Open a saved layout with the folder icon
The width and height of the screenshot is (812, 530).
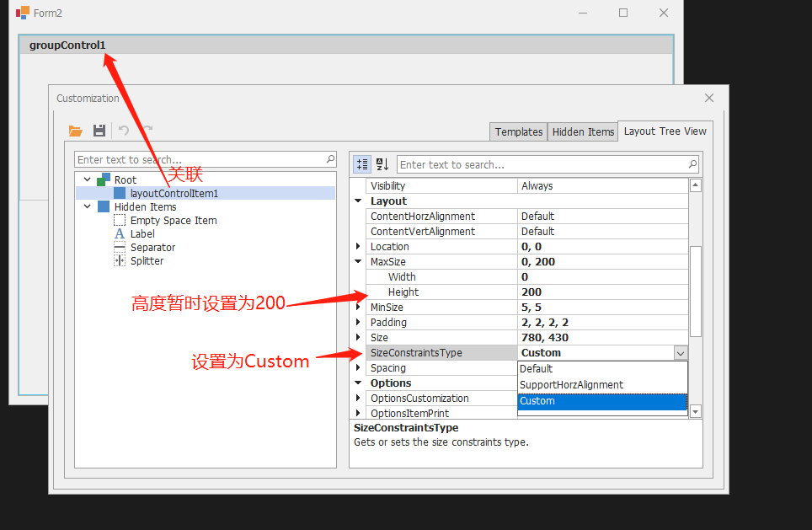[x=75, y=131]
